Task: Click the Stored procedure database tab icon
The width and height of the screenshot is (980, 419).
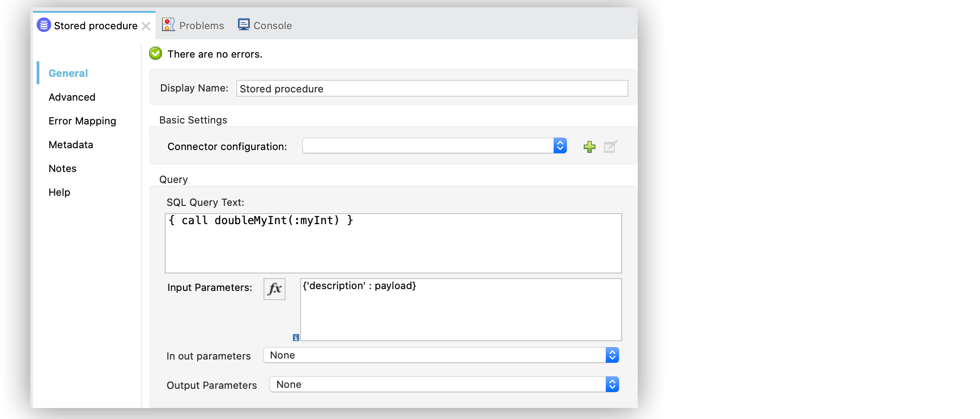Action: 44,25
